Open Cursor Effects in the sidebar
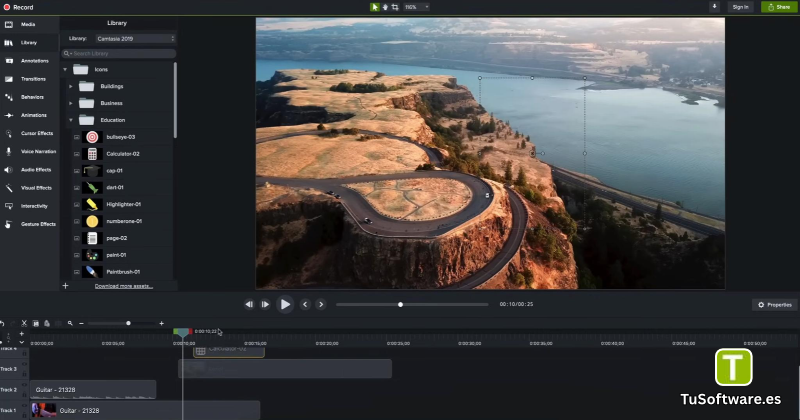The height and width of the screenshot is (420, 800). coord(29,133)
